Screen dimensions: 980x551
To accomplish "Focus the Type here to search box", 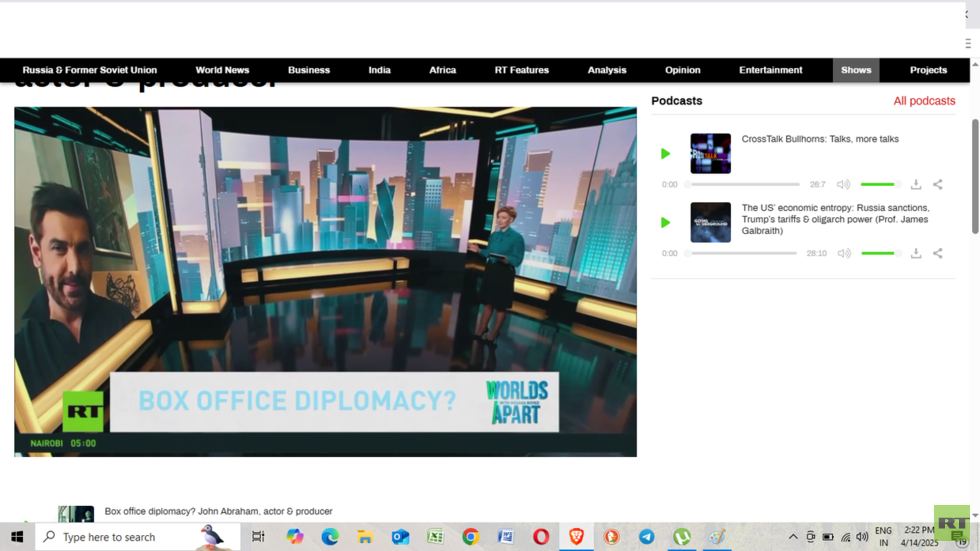I will click(x=138, y=537).
